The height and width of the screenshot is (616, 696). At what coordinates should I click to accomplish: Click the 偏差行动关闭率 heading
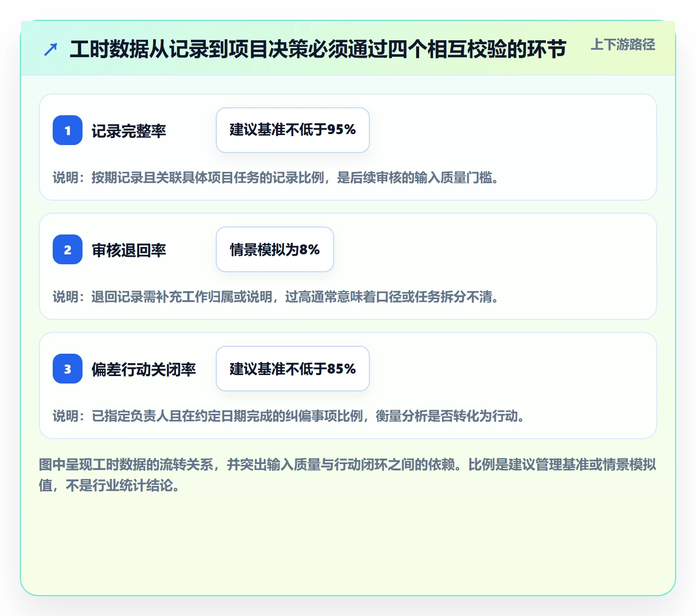pos(144,370)
